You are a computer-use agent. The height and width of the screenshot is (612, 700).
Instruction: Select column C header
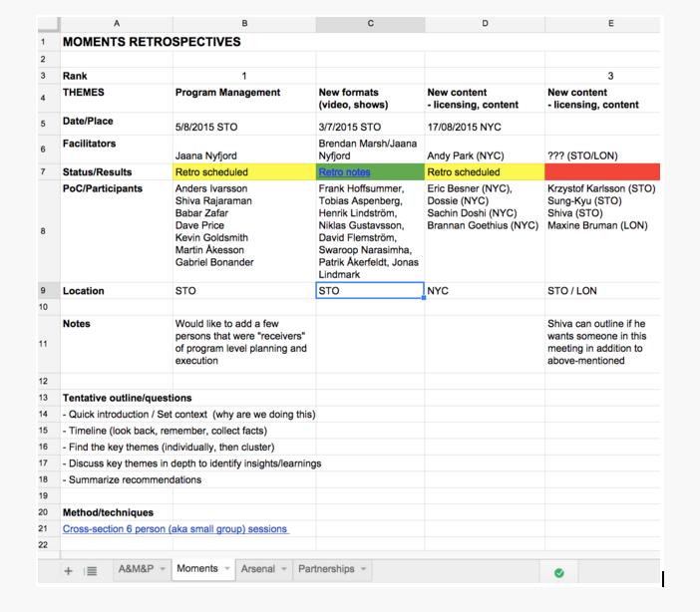click(x=371, y=24)
